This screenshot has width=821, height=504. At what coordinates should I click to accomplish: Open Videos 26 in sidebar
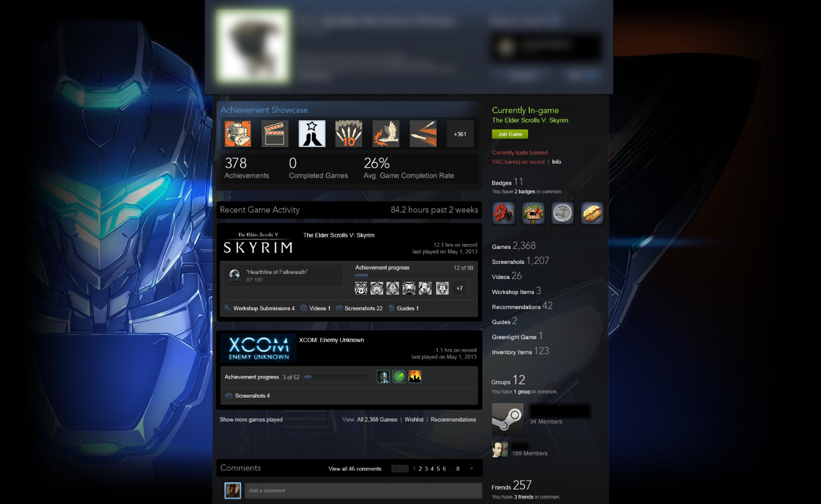pyautogui.click(x=507, y=276)
